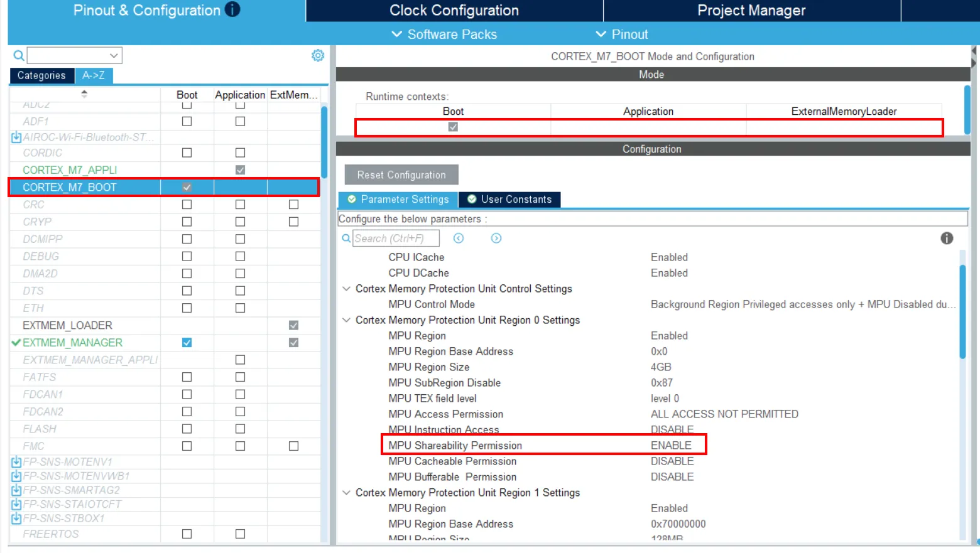Open the User Constants tab
Screen dimensions: 980x553
509,200
